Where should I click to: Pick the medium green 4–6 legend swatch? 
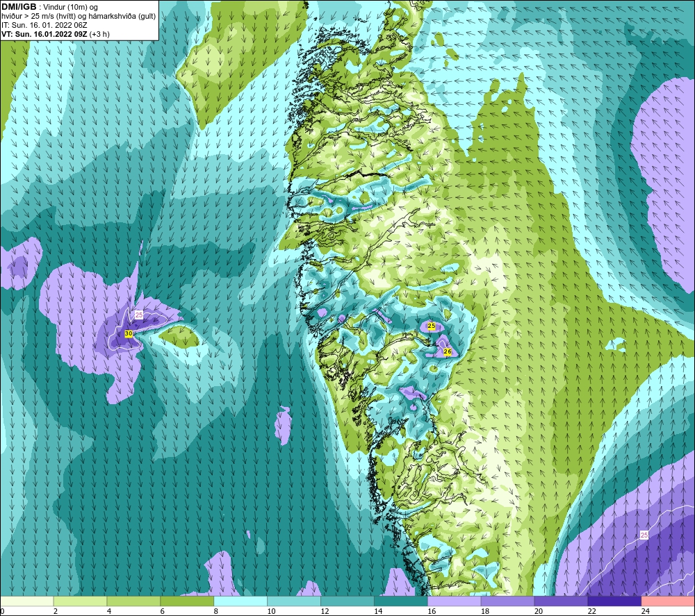coord(133,601)
